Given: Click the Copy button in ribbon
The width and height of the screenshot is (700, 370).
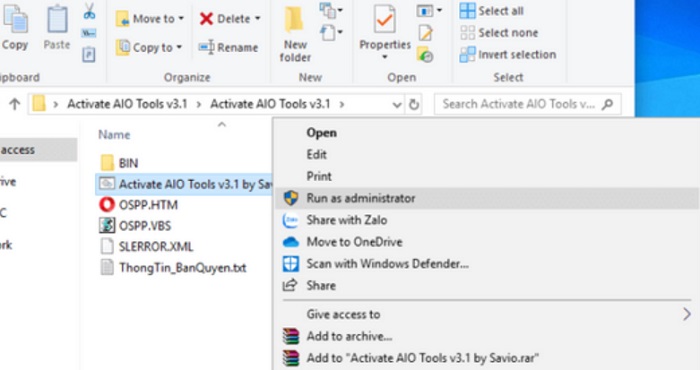Looking at the screenshot, I should (15, 27).
